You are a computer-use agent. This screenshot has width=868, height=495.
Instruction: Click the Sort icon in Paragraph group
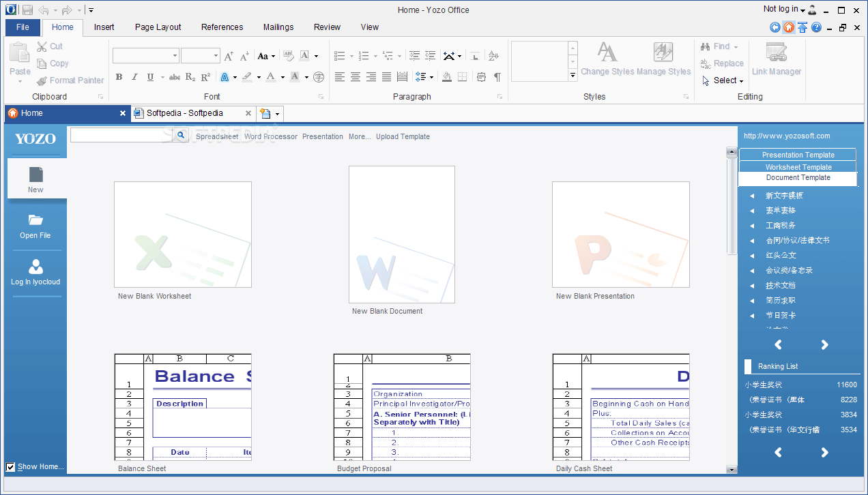tap(493, 56)
